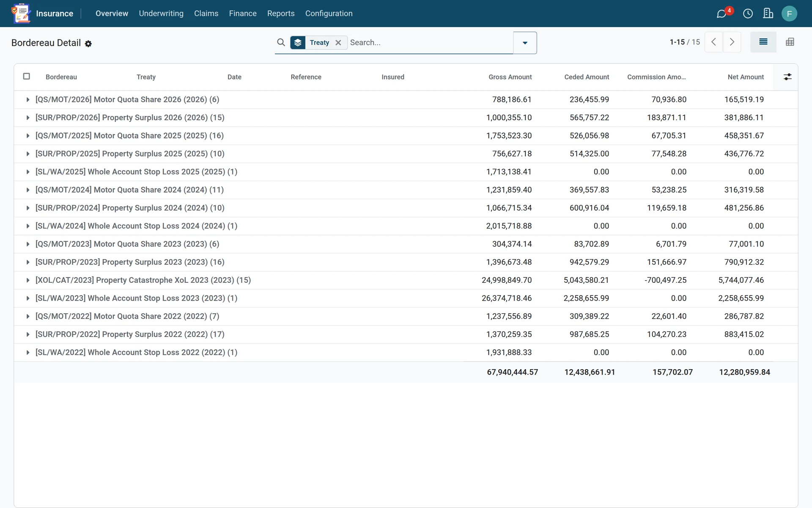Click the Treaty group-by layers icon
The width and height of the screenshot is (812, 508).
[298, 42]
